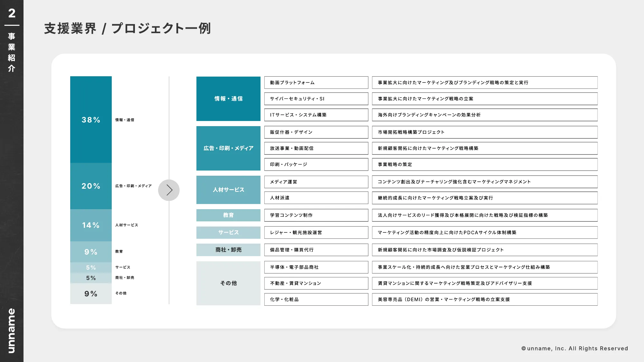Click the 事業戦略の策定 cell

point(485,164)
